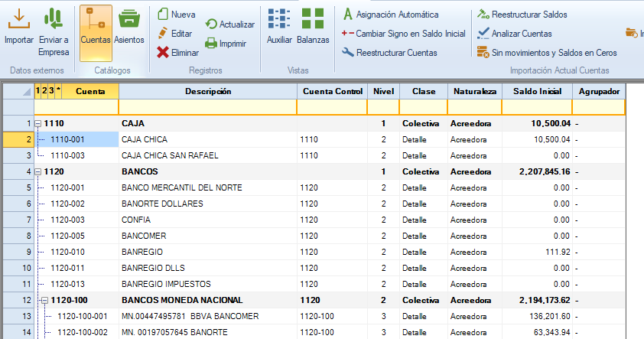644x339 pixels.
Task: Click the Descripción filter input field
Action: pyautogui.click(x=207, y=107)
